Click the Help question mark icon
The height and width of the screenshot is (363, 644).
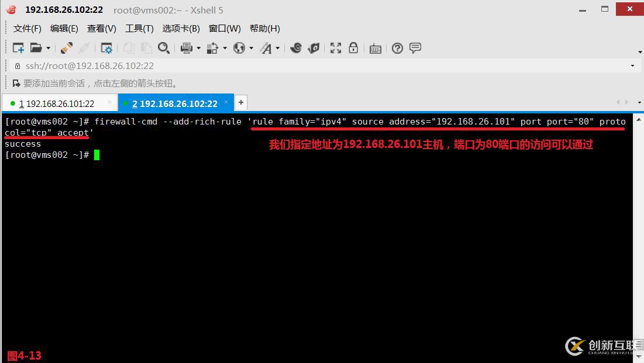click(x=397, y=48)
